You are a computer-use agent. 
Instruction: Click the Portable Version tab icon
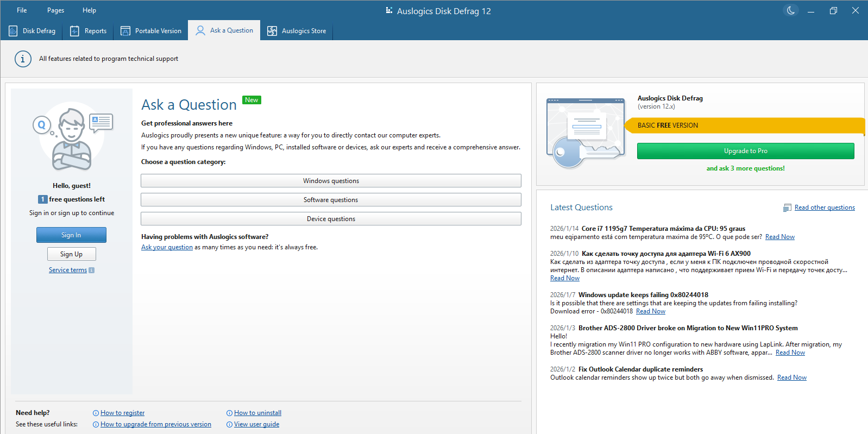[125, 31]
